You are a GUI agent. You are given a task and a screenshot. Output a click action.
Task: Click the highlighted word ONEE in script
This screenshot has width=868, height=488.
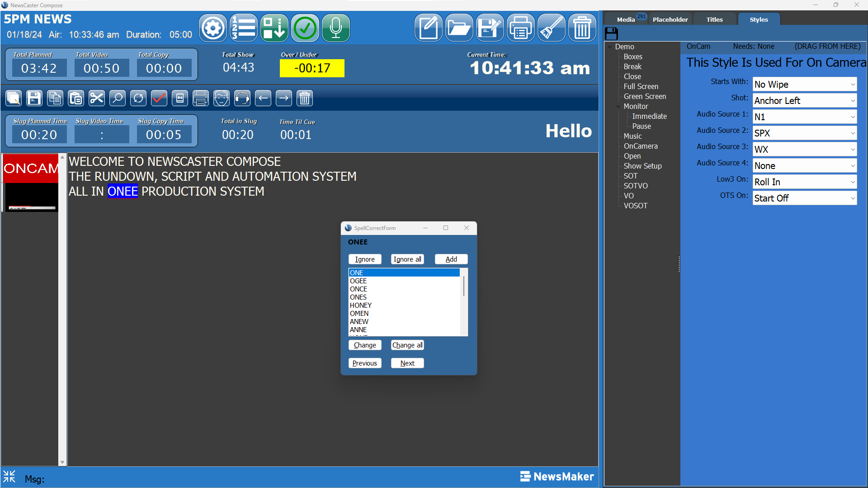[x=123, y=192]
